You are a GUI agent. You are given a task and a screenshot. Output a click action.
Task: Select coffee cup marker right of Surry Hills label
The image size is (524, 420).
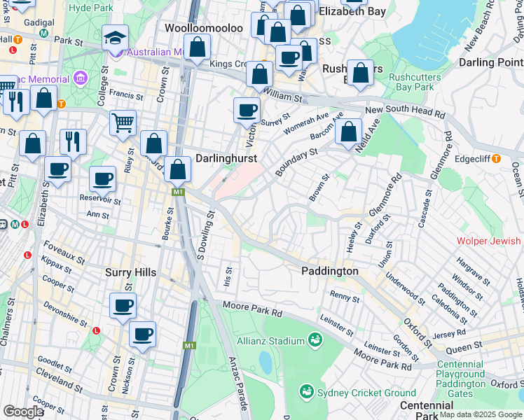pyautogui.click(x=123, y=306)
